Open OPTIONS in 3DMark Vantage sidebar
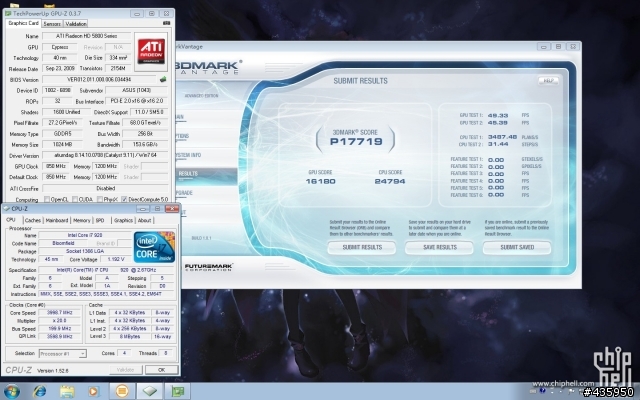 [183, 136]
